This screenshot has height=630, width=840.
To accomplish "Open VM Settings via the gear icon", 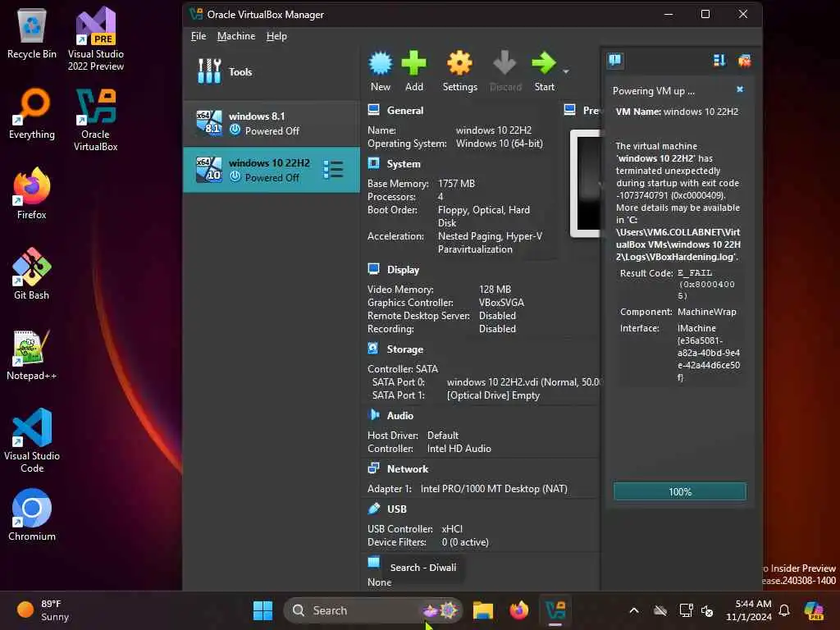I will pos(459,63).
